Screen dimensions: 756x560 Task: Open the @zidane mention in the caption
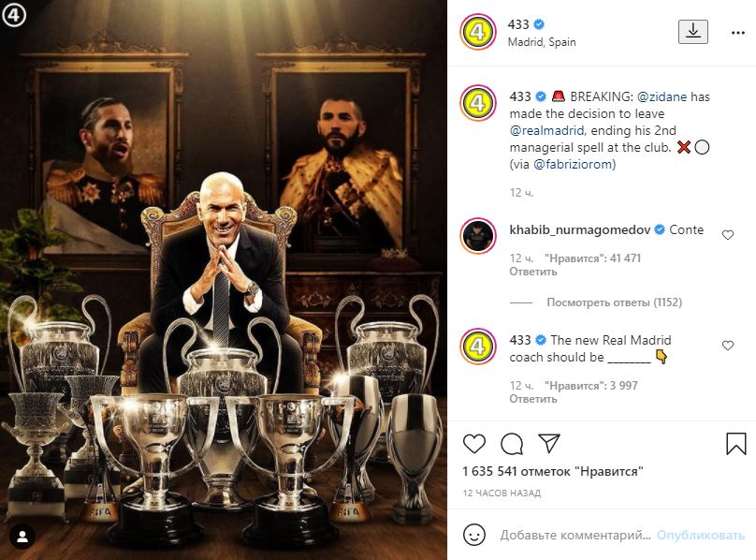661,96
